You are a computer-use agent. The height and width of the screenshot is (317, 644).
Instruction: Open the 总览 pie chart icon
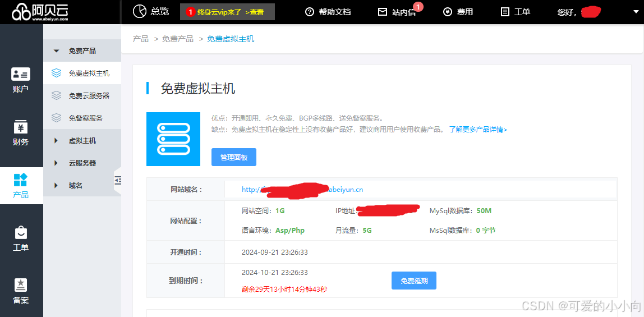[x=140, y=11]
